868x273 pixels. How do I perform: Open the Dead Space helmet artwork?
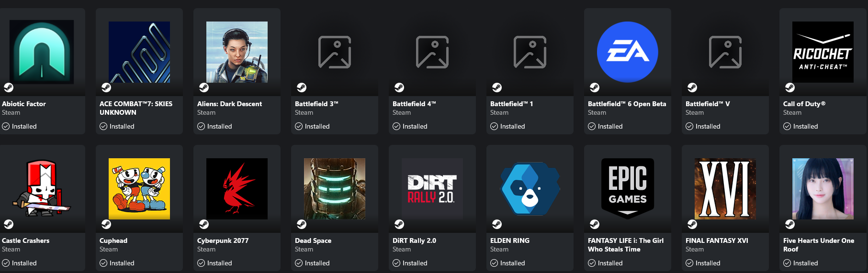pos(335,189)
